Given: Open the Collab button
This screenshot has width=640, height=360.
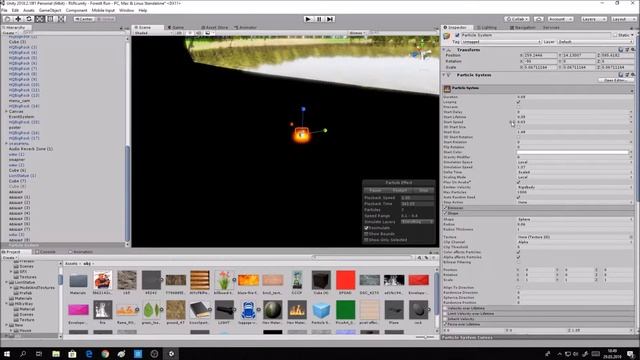Looking at the screenshot, I should 517,19.
